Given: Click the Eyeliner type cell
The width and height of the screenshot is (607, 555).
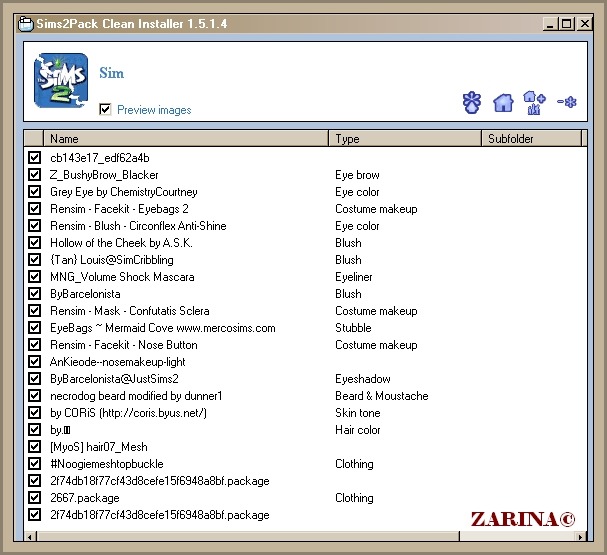Looking at the screenshot, I should click(353, 277).
